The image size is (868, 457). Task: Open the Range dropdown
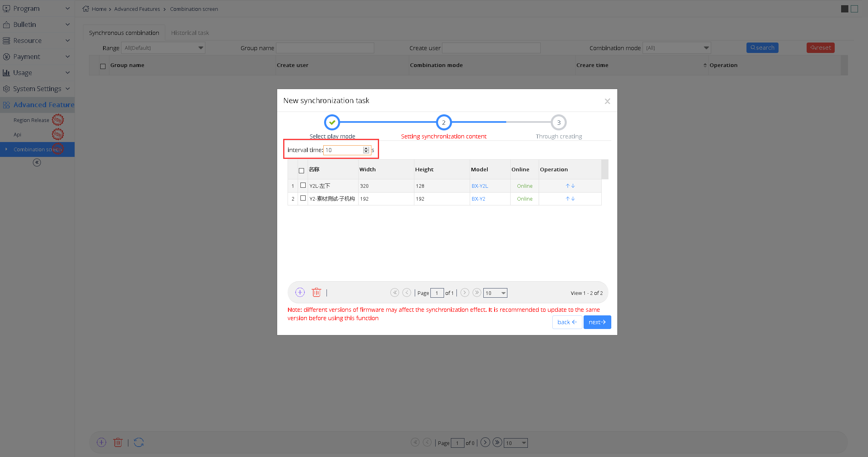click(163, 48)
